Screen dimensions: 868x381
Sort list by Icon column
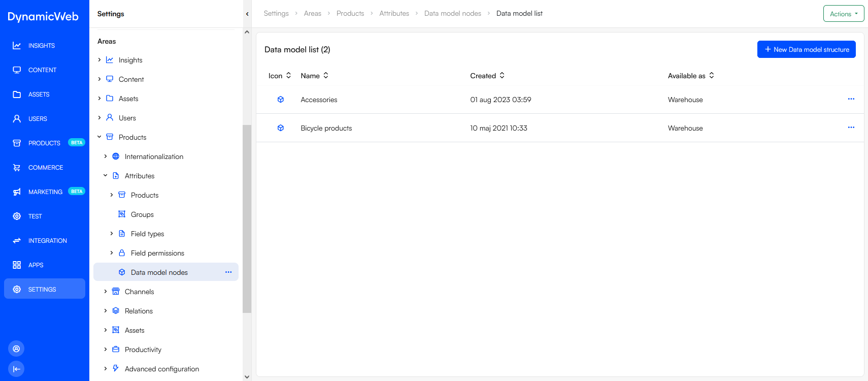[x=280, y=76]
